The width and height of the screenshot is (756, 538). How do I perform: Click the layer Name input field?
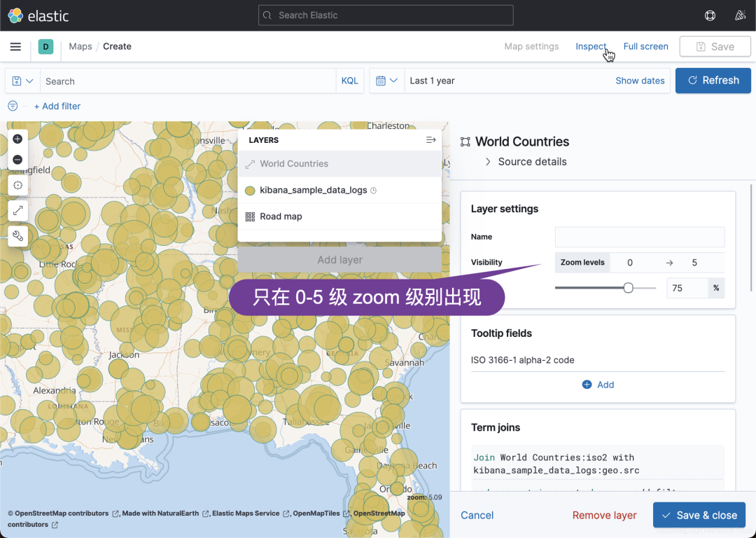[639, 237]
